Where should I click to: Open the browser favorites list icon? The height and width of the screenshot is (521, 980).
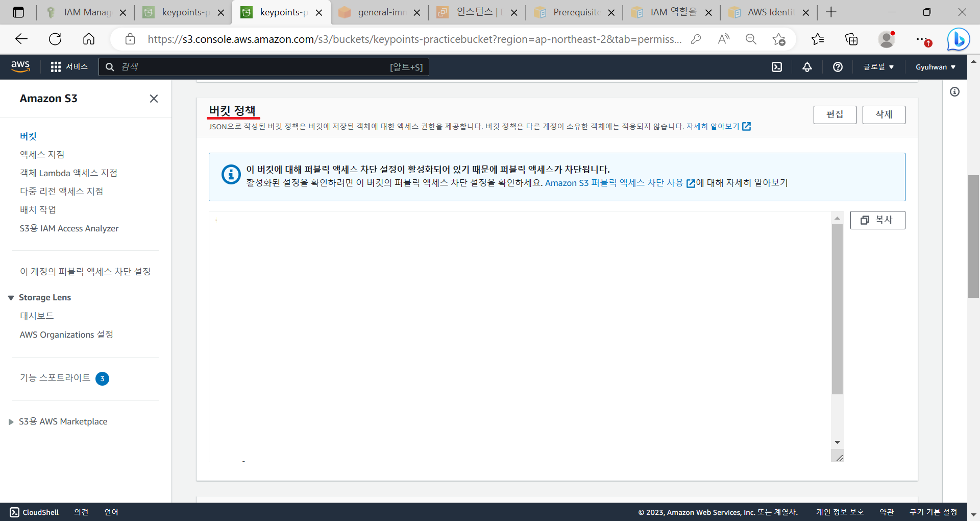pos(818,39)
